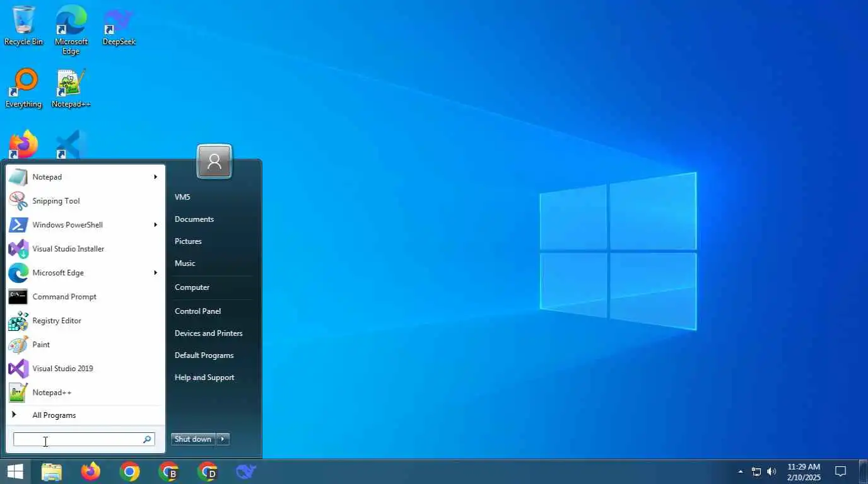Open the Shut down options arrow
This screenshot has width=868, height=484.
(x=223, y=439)
